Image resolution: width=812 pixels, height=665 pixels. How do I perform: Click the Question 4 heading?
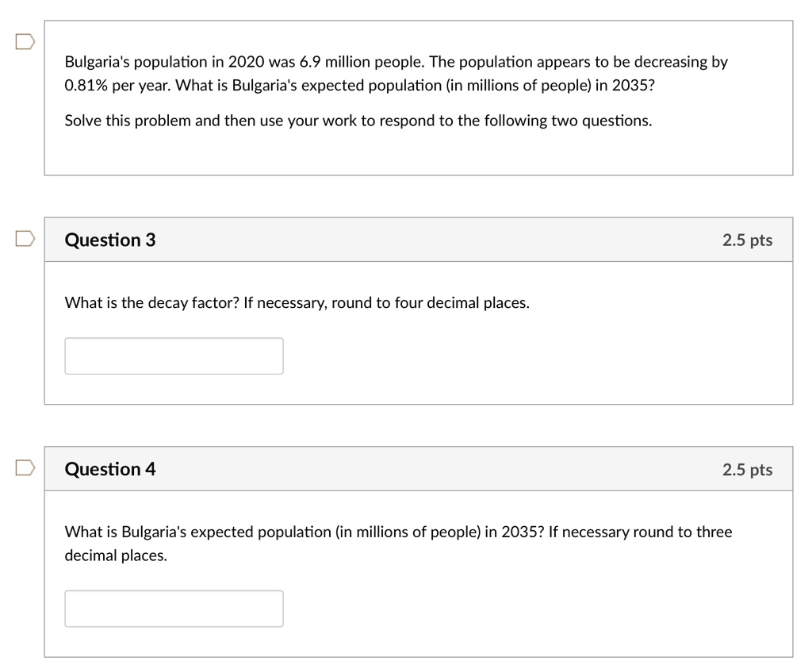point(110,469)
